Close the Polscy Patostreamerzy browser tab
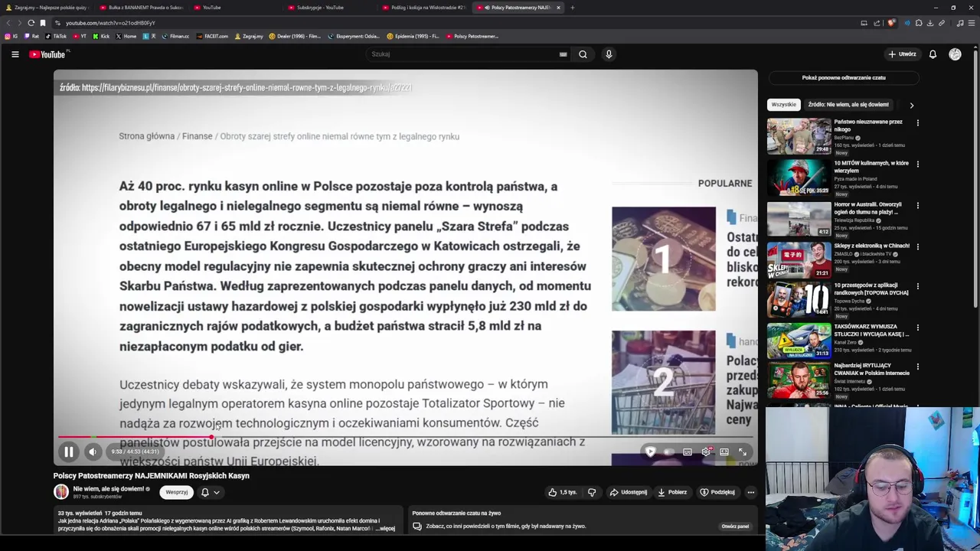The image size is (980, 551). click(x=558, y=8)
